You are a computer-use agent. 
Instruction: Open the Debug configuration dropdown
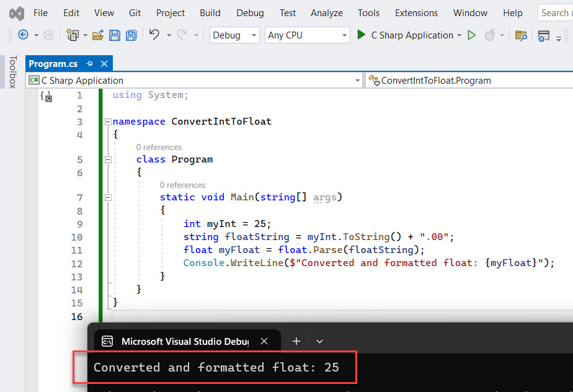(x=255, y=35)
